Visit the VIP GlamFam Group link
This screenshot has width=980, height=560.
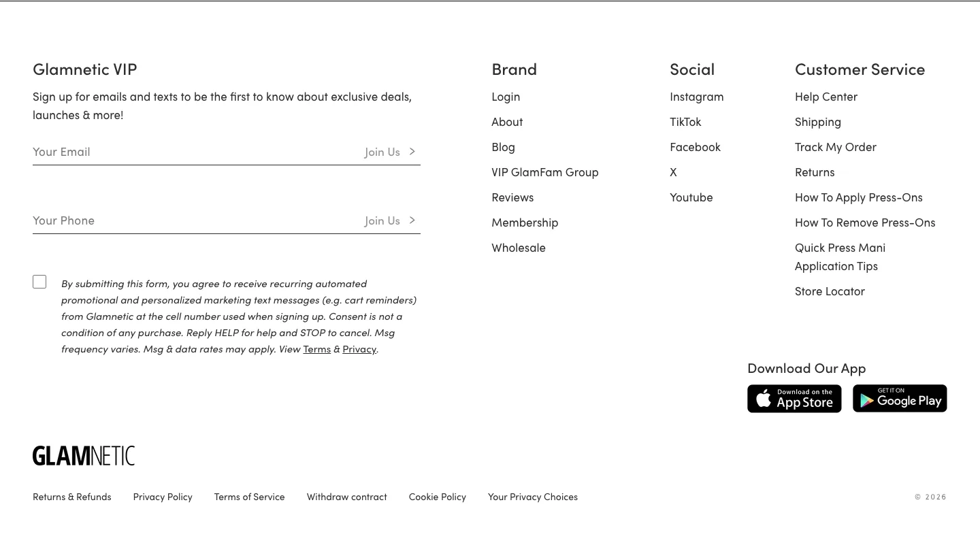pyautogui.click(x=545, y=172)
